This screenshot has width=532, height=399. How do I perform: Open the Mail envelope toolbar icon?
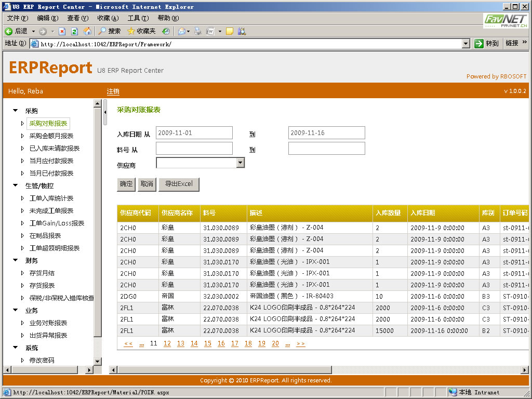pos(182,32)
